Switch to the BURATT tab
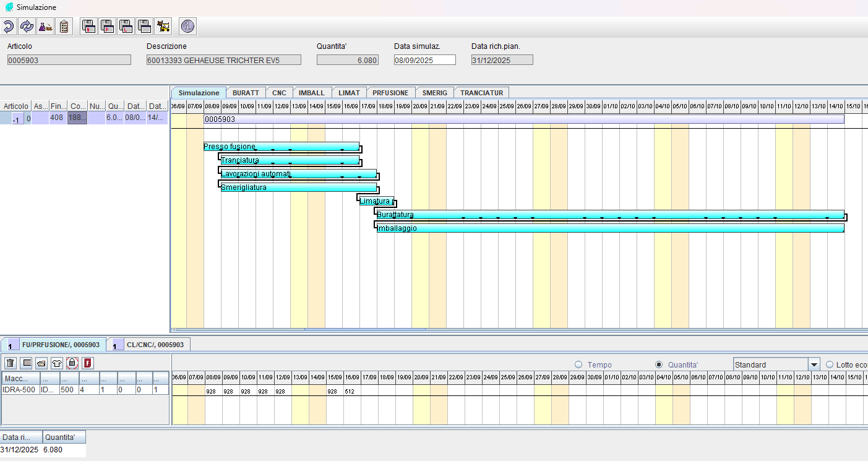868x461 pixels. click(246, 93)
